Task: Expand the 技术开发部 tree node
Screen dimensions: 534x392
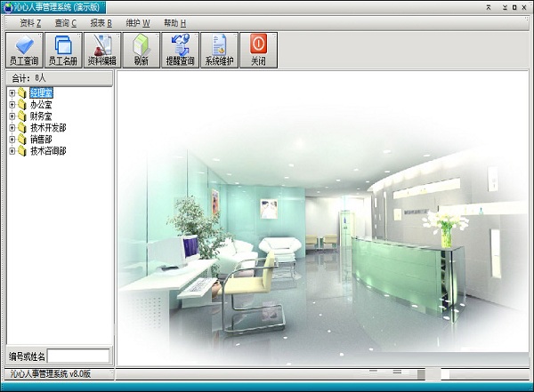Action: click(12, 128)
